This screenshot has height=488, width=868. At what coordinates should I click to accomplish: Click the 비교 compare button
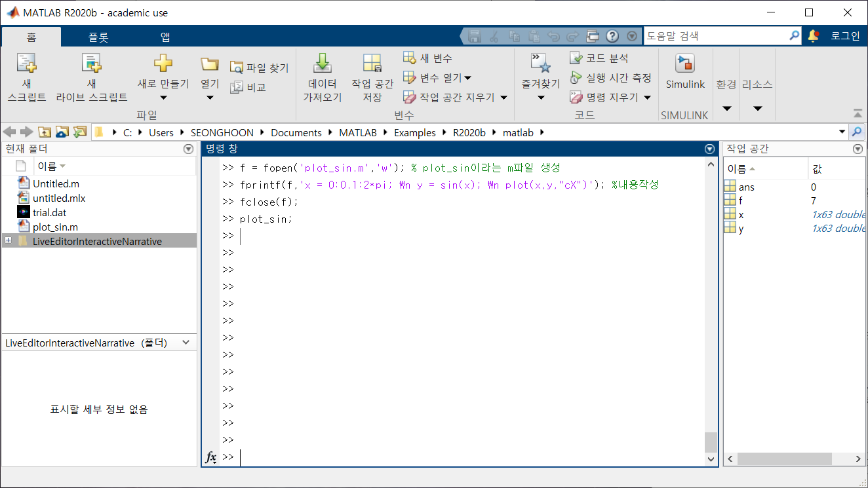pos(248,87)
